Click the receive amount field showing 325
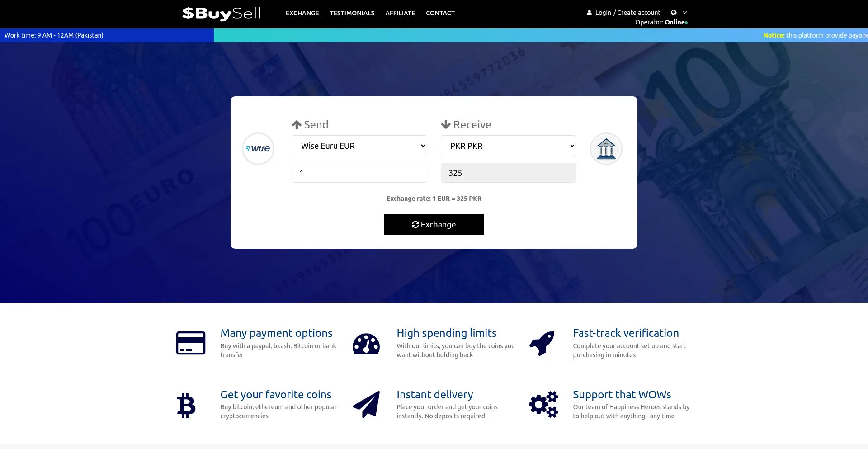The width and height of the screenshot is (868, 449). tap(509, 173)
